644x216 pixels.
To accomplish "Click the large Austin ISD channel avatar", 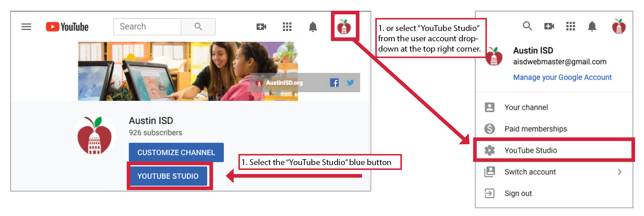I will coord(94,135).
